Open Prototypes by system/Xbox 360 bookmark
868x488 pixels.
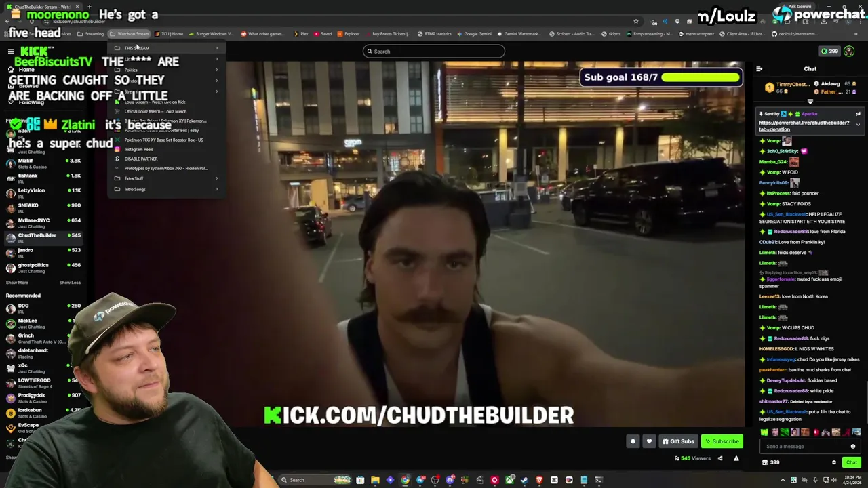pyautogui.click(x=166, y=168)
